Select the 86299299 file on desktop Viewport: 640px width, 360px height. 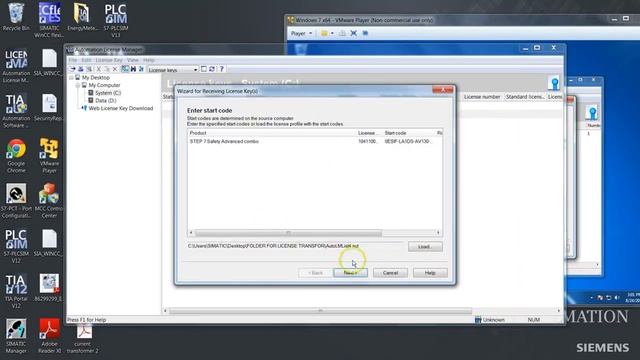click(x=49, y=288)
